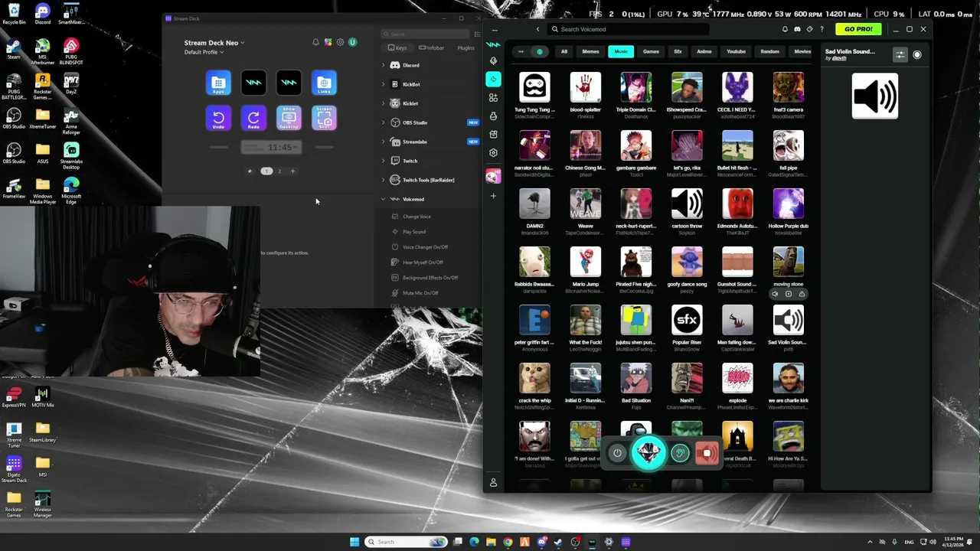Open the account profile icon at the Voicemod sidebar bottom
Image resolution: width=980 pixels, height=551 pixels.
tap(493, 483)
